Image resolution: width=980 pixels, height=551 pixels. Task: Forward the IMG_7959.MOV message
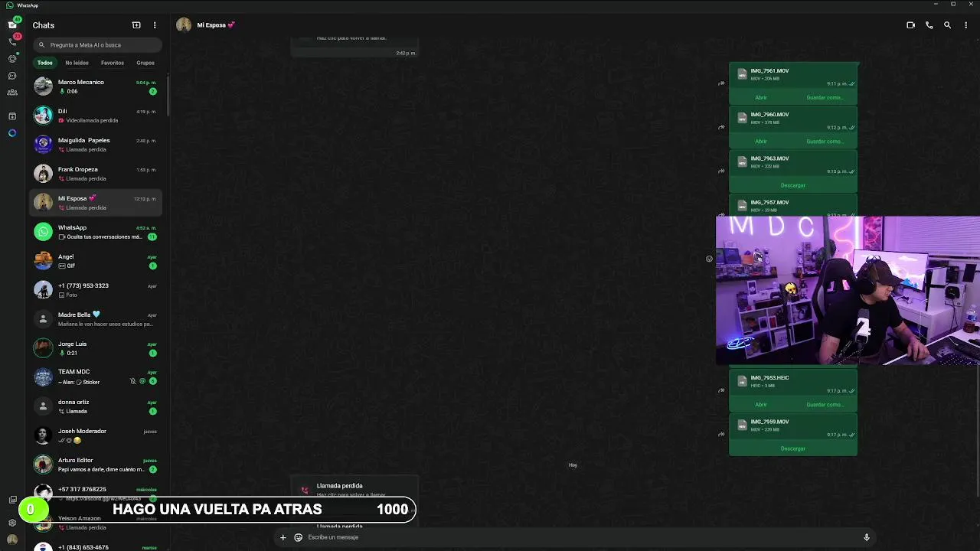point(721,434)
